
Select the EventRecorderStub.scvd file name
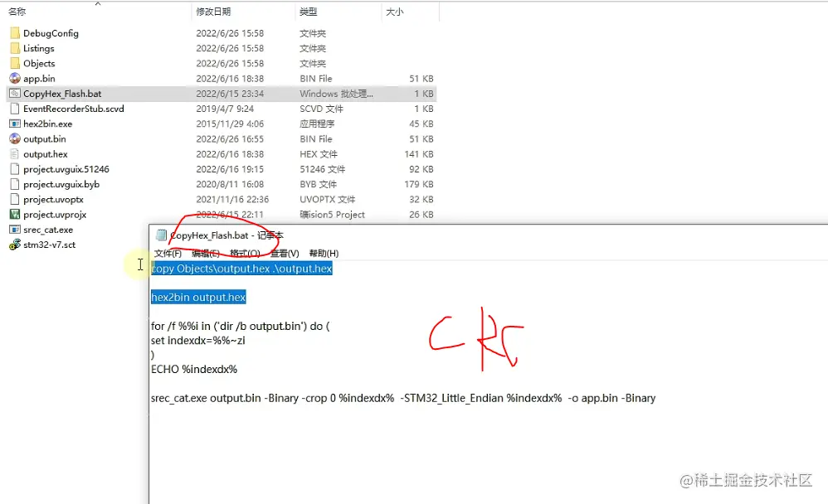tap(73, 109)
